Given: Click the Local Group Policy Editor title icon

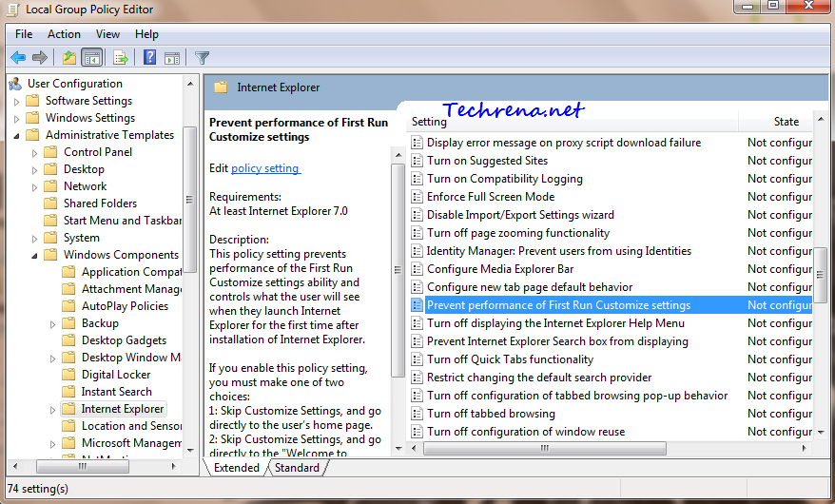Looking at the screenshot, I should click(x=12, y=10).
